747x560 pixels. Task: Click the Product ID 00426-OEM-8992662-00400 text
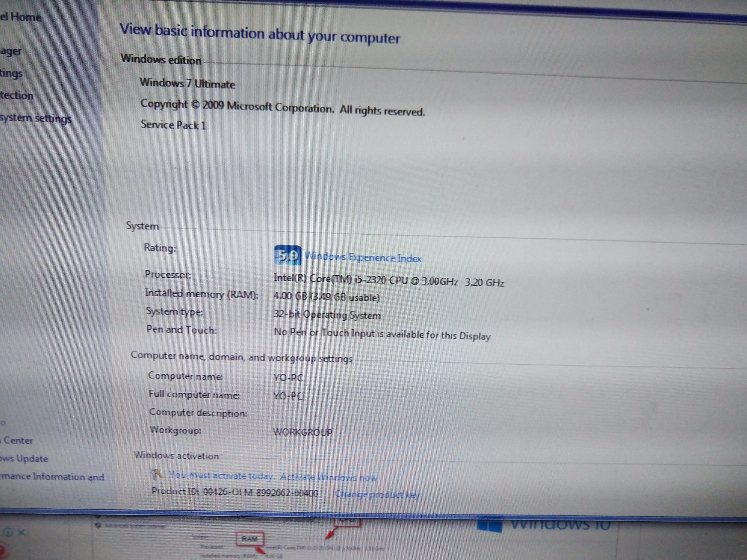pyautogui.click(x=235, y=492)
